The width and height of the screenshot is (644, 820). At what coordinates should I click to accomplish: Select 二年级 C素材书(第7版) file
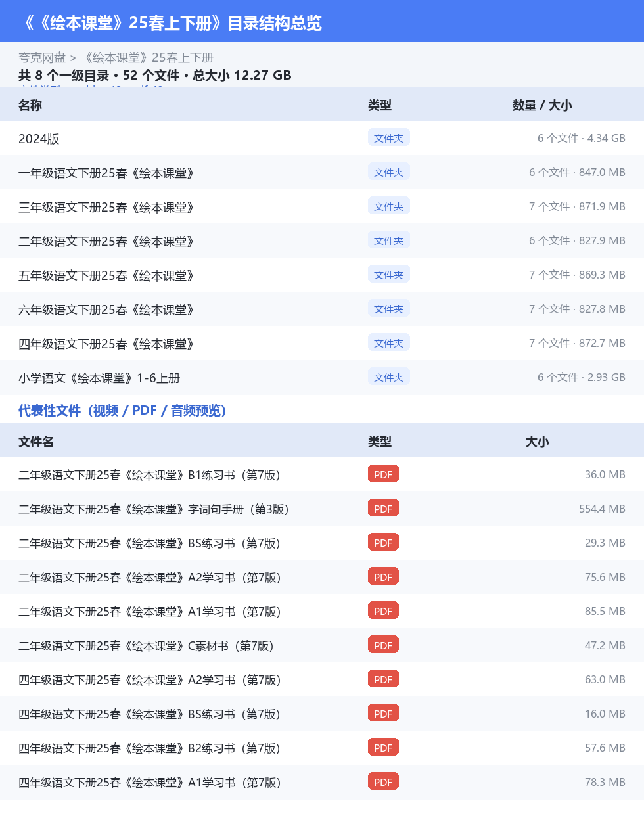coord(146,646)
